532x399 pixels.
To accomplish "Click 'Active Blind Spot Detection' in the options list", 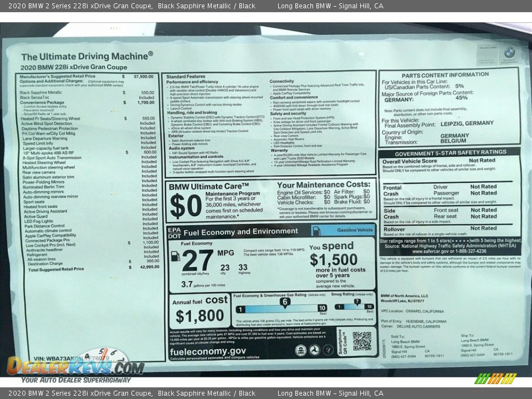I will pos(47,124).
